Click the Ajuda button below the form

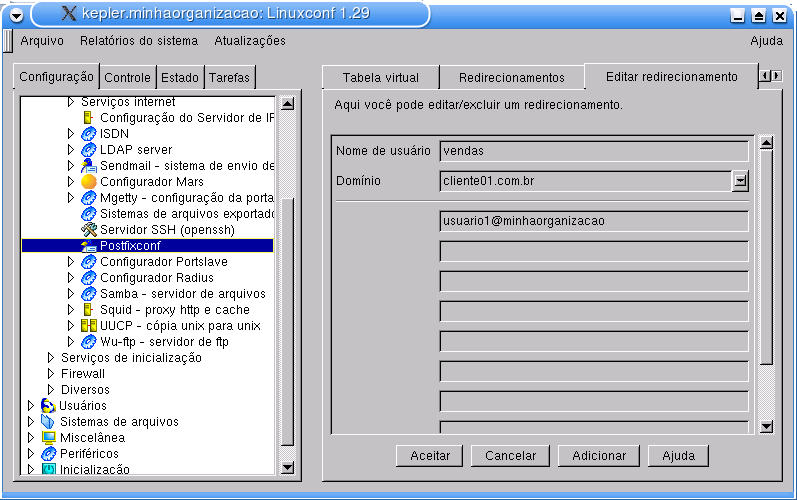(679, 456)
